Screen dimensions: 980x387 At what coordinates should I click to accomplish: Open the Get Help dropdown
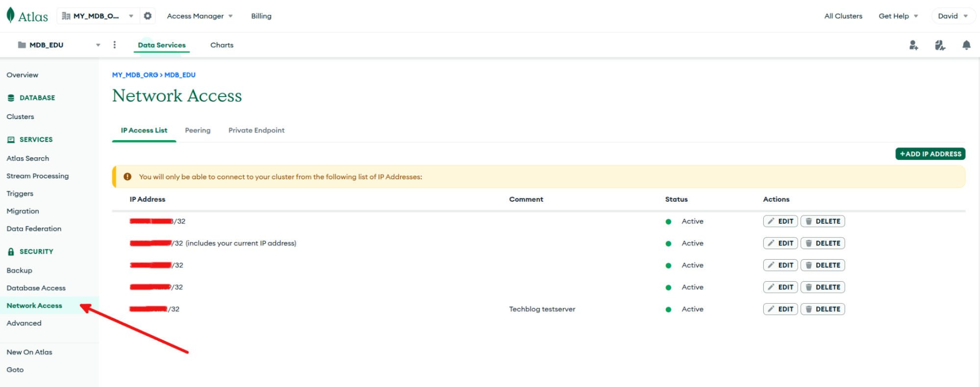pyautogui.click(x=898, y=16)
